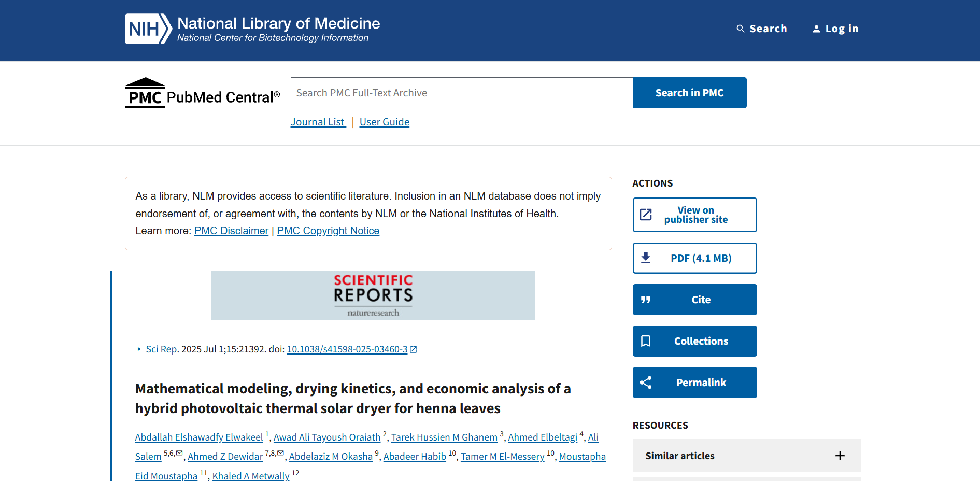Click the header Search text

[768, 29]
